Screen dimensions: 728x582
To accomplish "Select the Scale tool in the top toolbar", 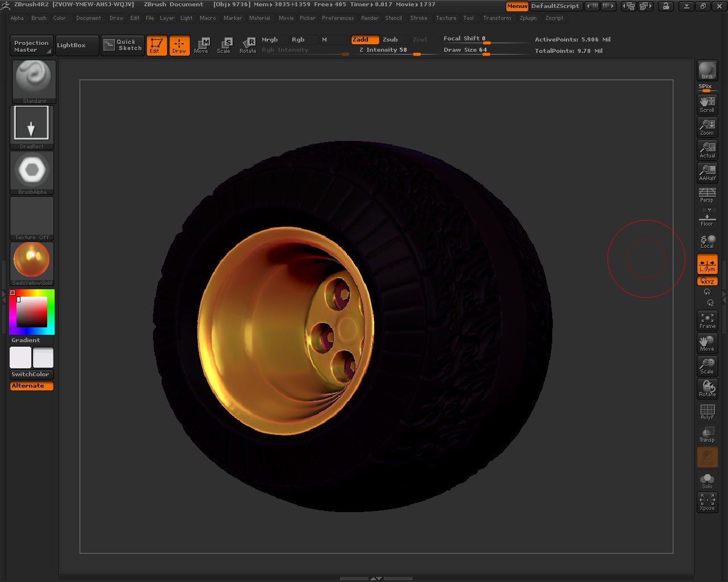I will tap(225, 45).
